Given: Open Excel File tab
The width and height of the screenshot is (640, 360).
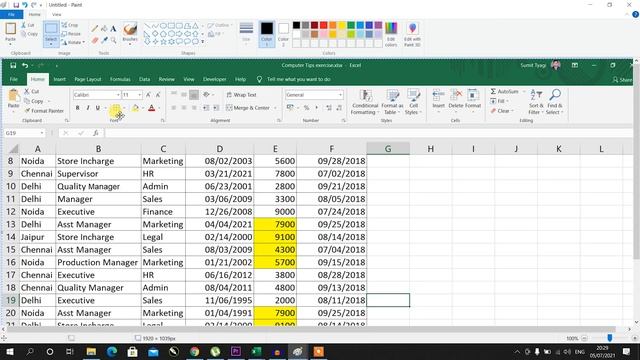Looking at the screenshot, I should [x=13, y=79].
